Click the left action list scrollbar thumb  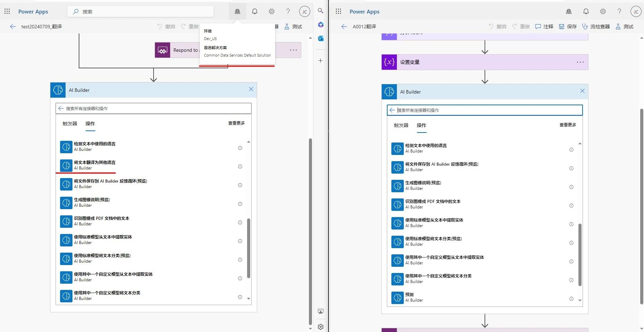click(248, 248)
